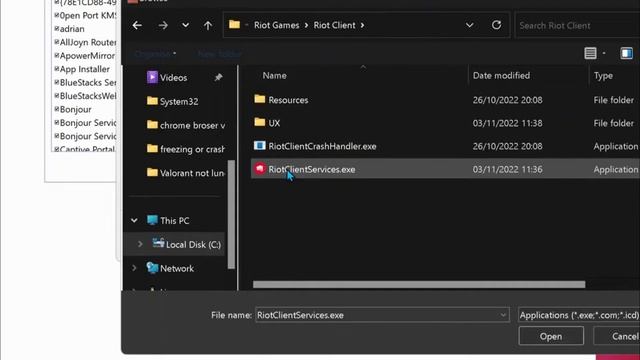Collapse the This PC tree node

point(134,220)
